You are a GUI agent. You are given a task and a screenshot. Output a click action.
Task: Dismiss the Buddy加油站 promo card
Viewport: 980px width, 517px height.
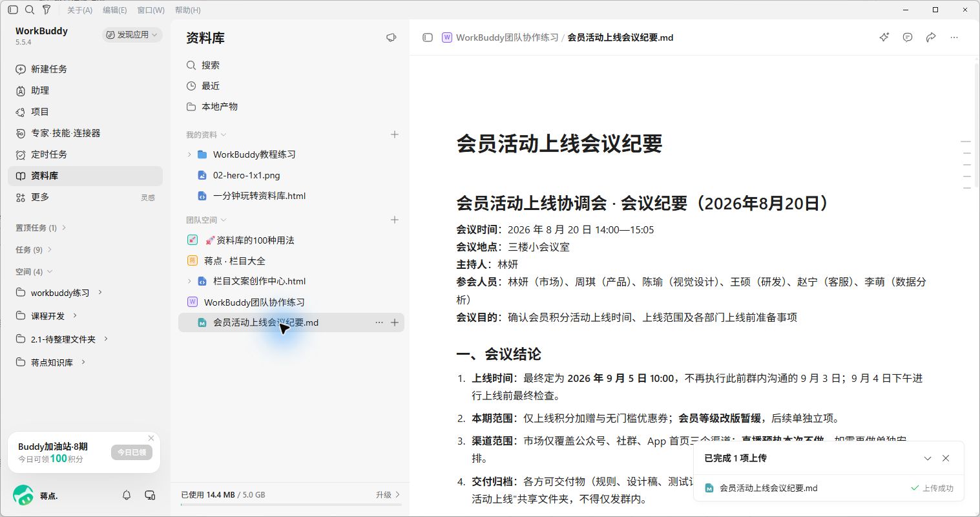tap(151, 438)
